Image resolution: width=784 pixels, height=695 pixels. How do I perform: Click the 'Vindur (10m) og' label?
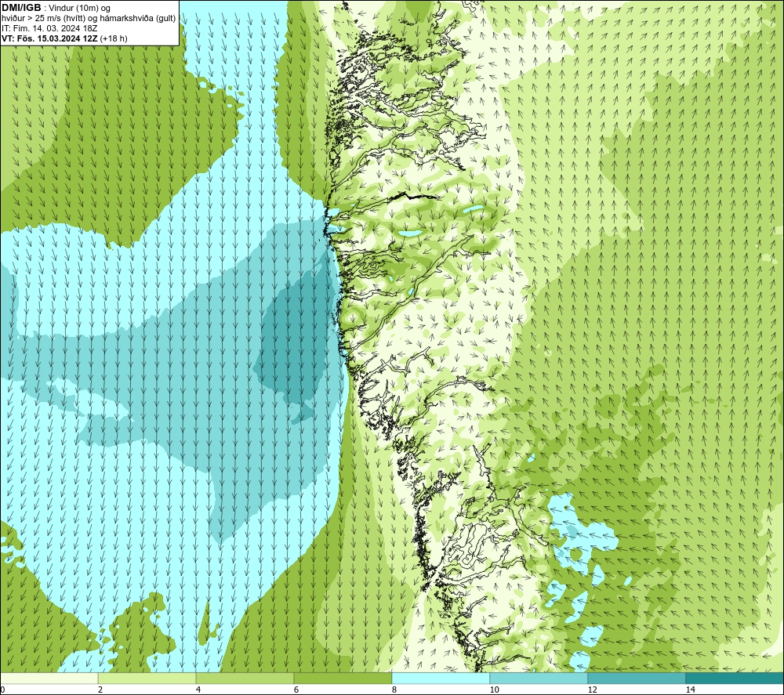[x=81, y=9]
